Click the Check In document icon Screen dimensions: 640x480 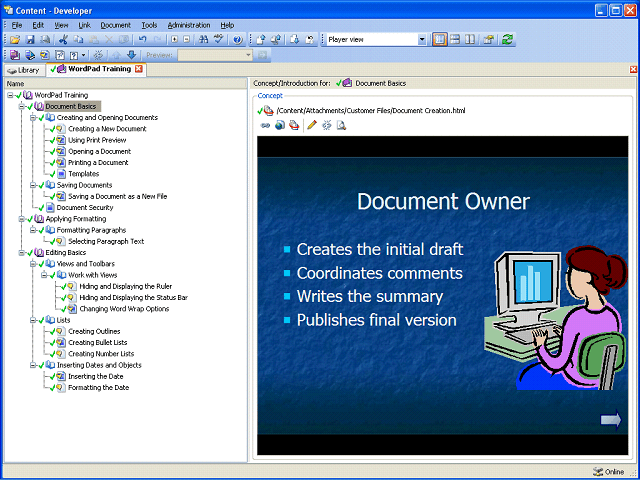point(261,40)
